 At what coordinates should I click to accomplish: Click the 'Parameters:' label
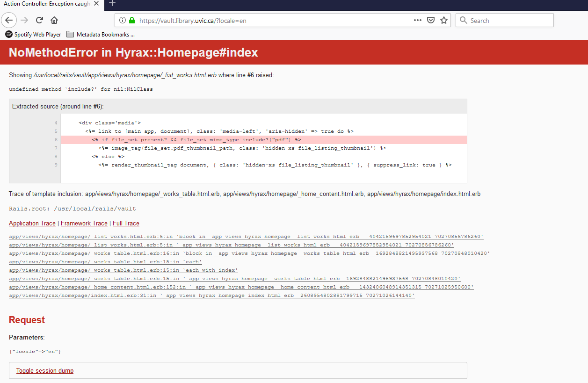[27, 337]
